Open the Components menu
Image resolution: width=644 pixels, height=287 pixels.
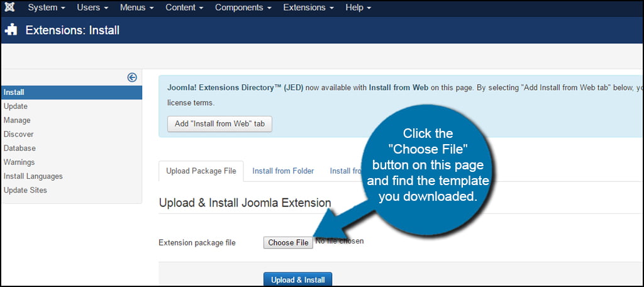243,8
